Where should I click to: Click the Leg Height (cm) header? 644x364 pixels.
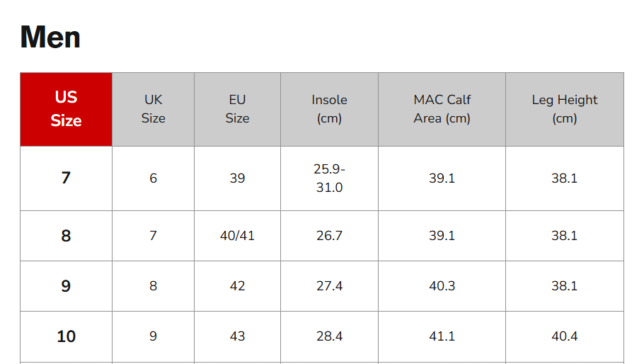click(564, 109)
